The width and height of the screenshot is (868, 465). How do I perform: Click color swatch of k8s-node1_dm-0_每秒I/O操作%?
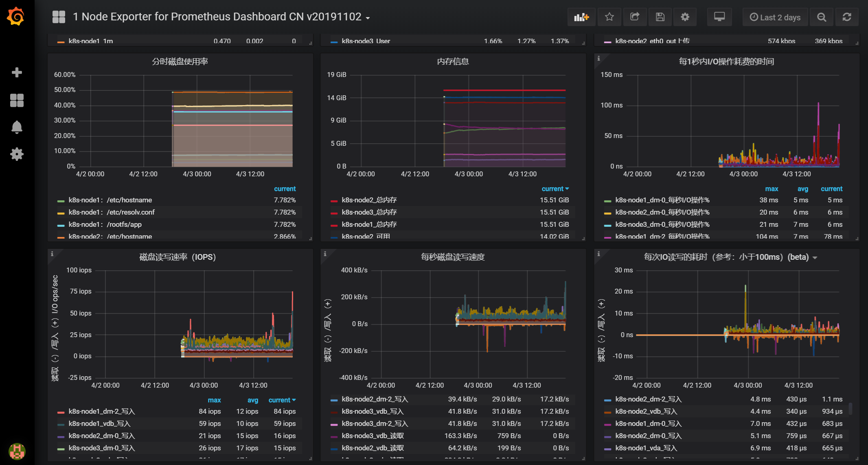pos(607,201)
